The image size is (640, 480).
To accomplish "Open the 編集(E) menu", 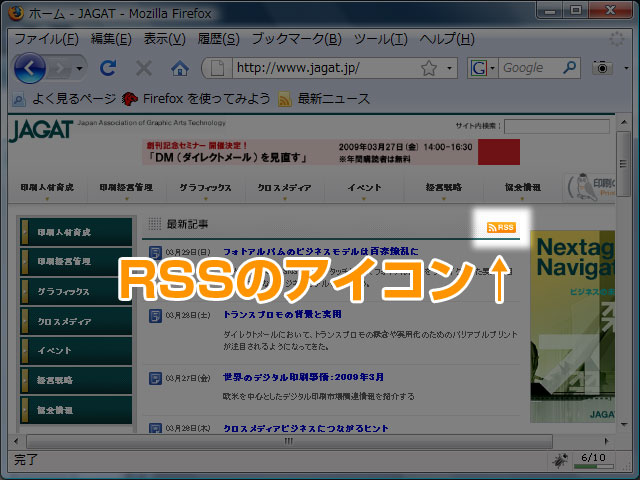I will pos(111,39).
